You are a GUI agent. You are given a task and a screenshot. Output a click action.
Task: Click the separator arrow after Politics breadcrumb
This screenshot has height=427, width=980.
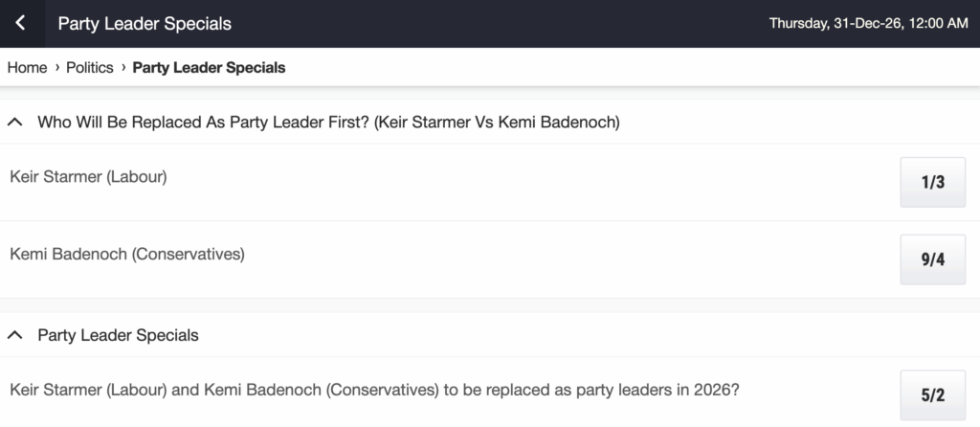(123, 68)
